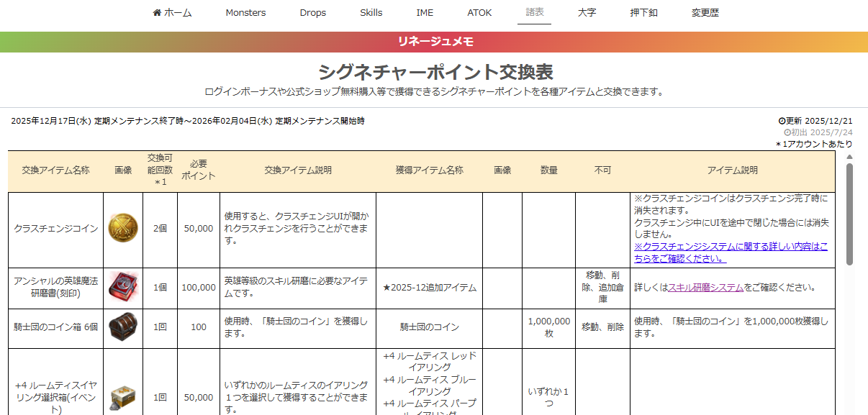Click the 初出 2025/7/24 date text
Viewport: 868px width, 415px height.
point(818,132)
